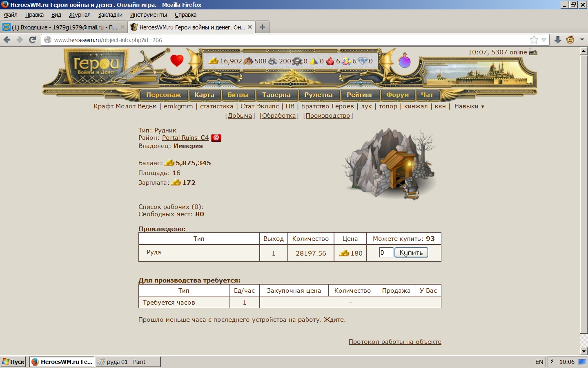Open the Firefox downloads arrow icon
The height and width of the screenshot is (368, 588).
coord(558,40)
